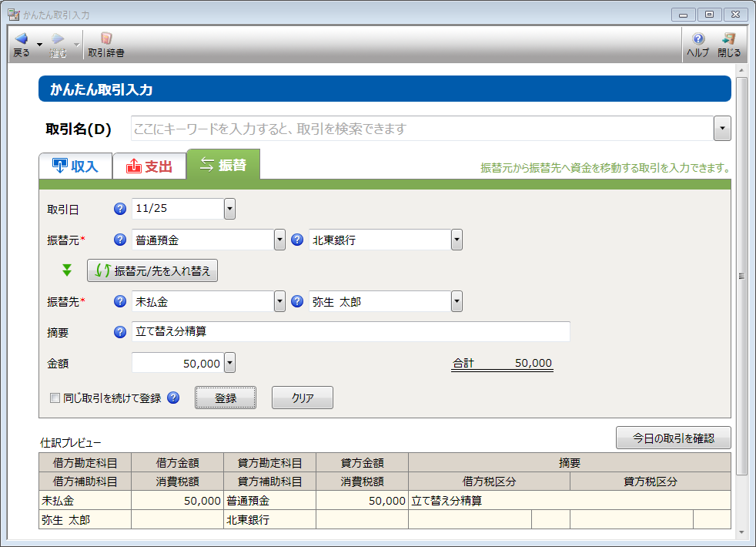Expand the 普通預金 account dropdown
Screen dimensions: 756x547
point(279,240)
